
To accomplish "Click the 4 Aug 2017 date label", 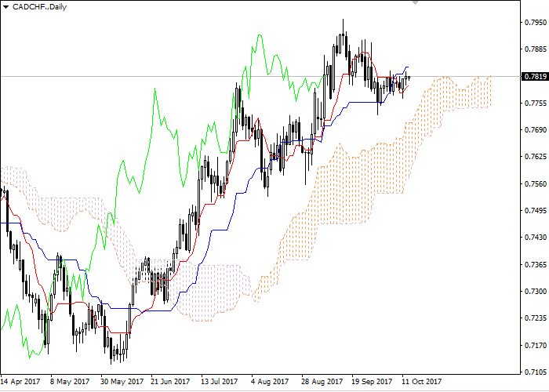I will coord(270,381).
